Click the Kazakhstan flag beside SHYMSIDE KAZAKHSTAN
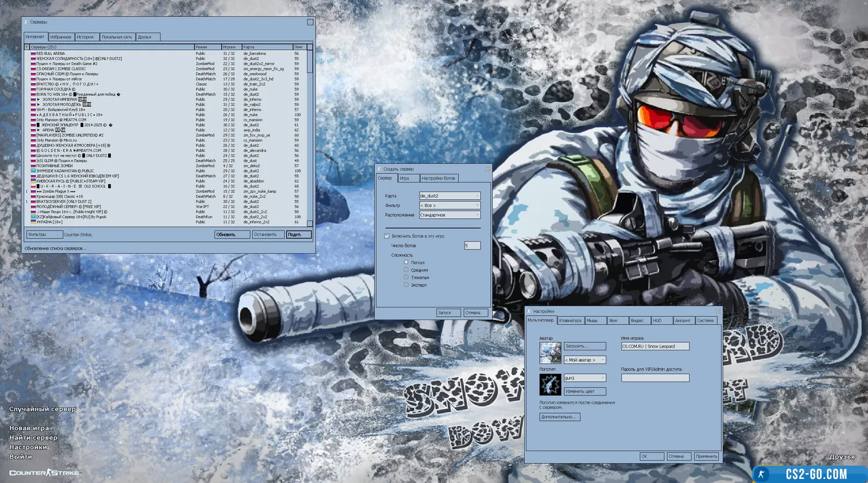The height and width of the screenshot is (483, 868). (33, 171)
